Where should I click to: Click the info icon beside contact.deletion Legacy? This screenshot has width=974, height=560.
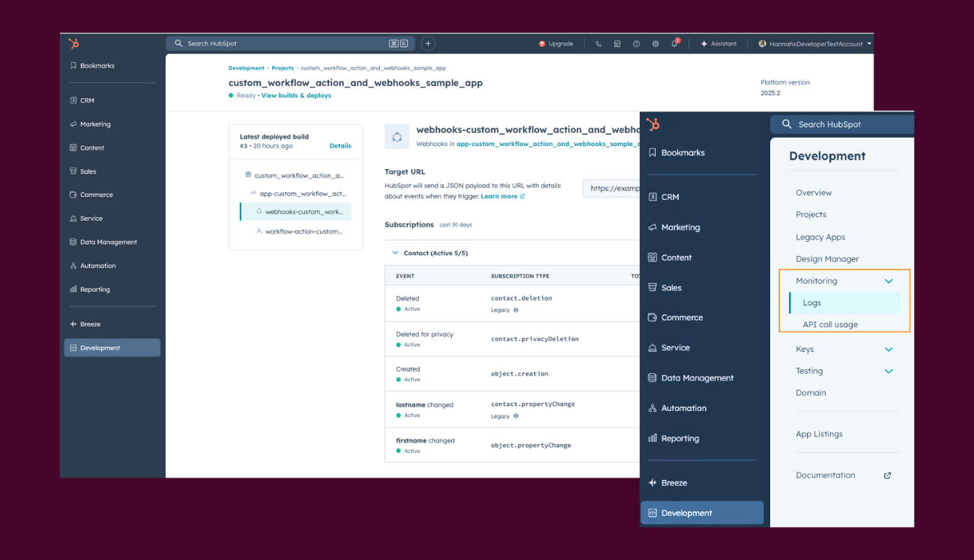(x=515, y=310)
